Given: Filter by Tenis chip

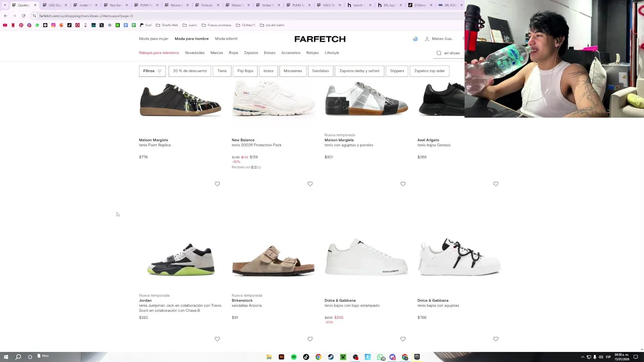Looking at the screenshot, I should 222,71.
